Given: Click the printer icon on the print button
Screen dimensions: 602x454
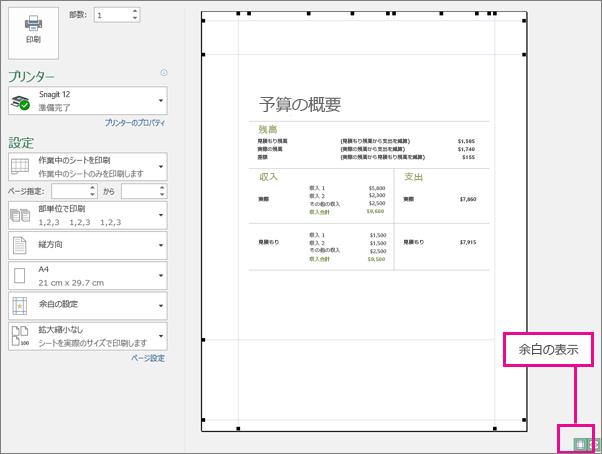Looking at the screenshot, I should point(33,23).
